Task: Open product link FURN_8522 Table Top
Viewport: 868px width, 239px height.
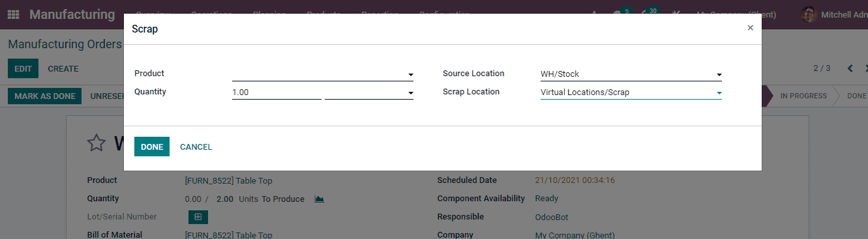Action: pos(229,180)
